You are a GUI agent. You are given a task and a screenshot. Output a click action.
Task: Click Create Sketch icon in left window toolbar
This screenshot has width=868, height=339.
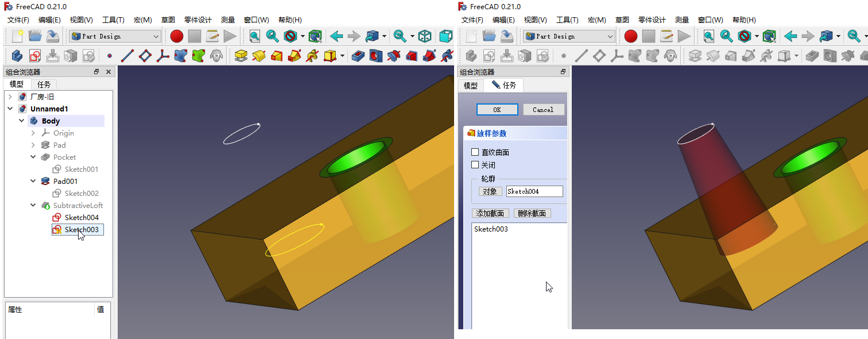pyautogui.click(x=34, y=56)
